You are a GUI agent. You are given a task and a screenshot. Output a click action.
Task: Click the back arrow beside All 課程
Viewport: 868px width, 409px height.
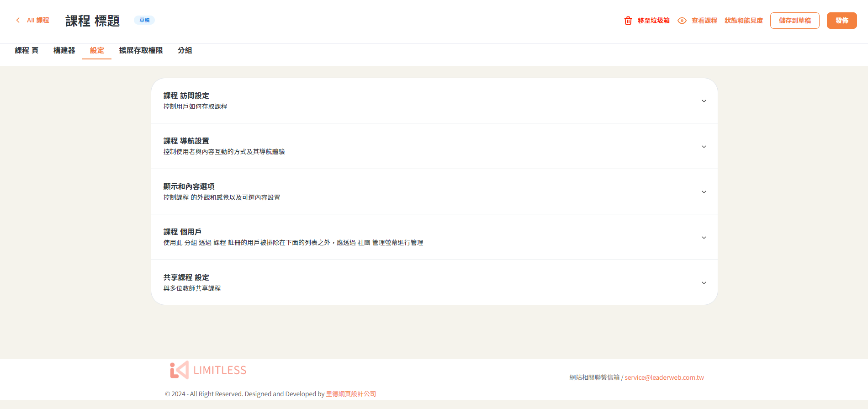coord(18,20)
